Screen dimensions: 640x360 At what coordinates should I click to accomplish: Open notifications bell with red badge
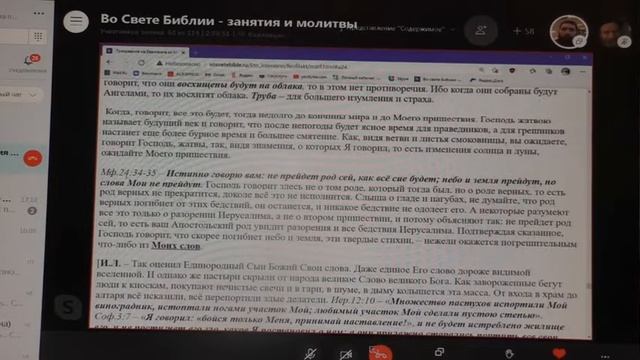(x=31, y=60)
